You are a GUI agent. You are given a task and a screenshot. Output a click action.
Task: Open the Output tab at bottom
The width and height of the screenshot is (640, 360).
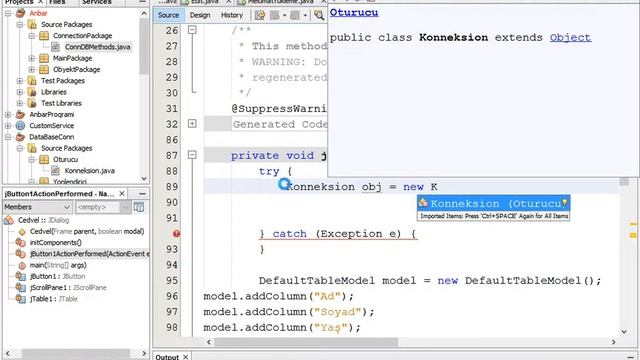(x=167, y=357)
